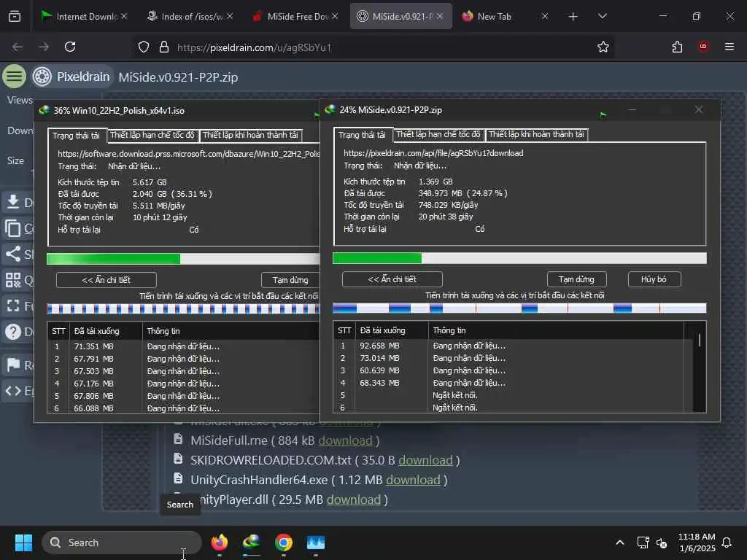
Task: Click the Share icon in Pixeldrain sidebar
Action: coord(13,254)
